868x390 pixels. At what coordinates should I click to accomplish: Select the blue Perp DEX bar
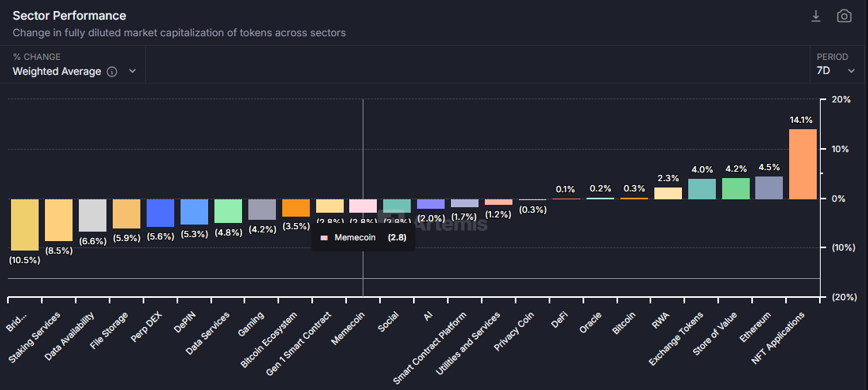160,212
